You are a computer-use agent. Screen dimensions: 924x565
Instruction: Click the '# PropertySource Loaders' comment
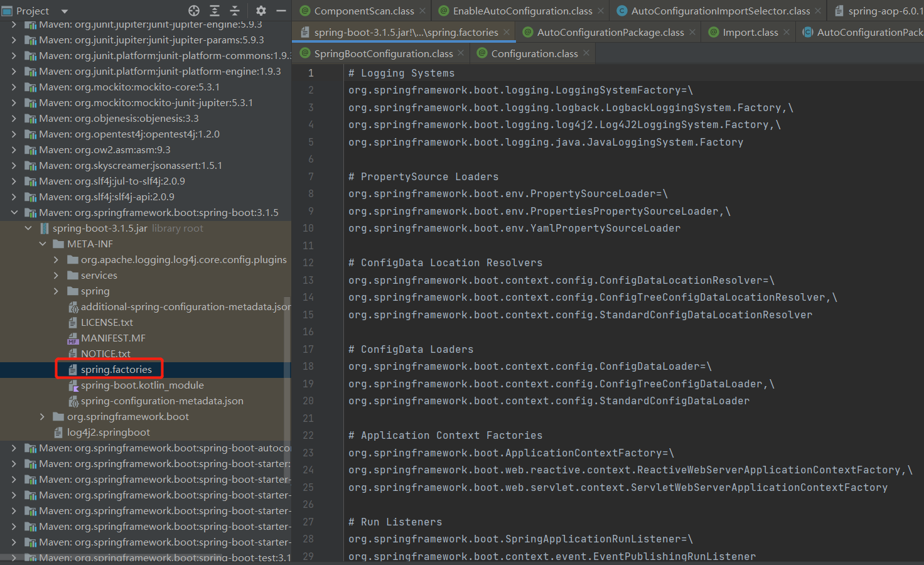pyautogui.click(x=424, y=177)
